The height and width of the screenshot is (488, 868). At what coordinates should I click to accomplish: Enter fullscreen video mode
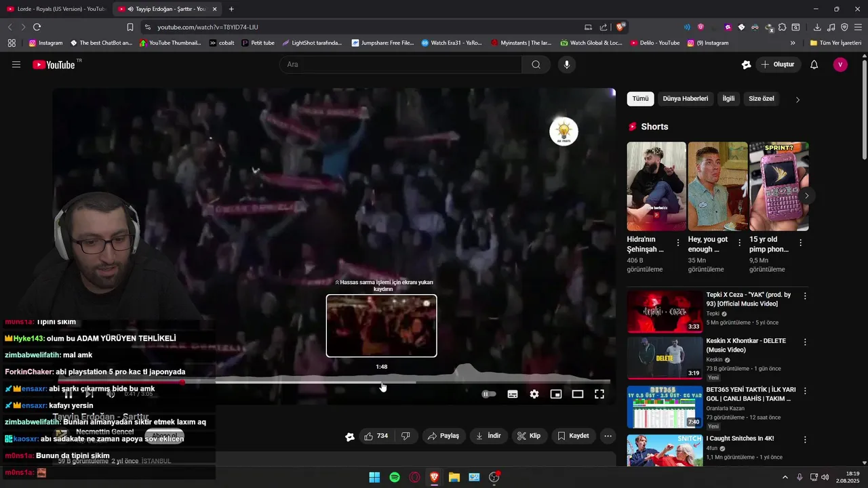pos(599,394)
